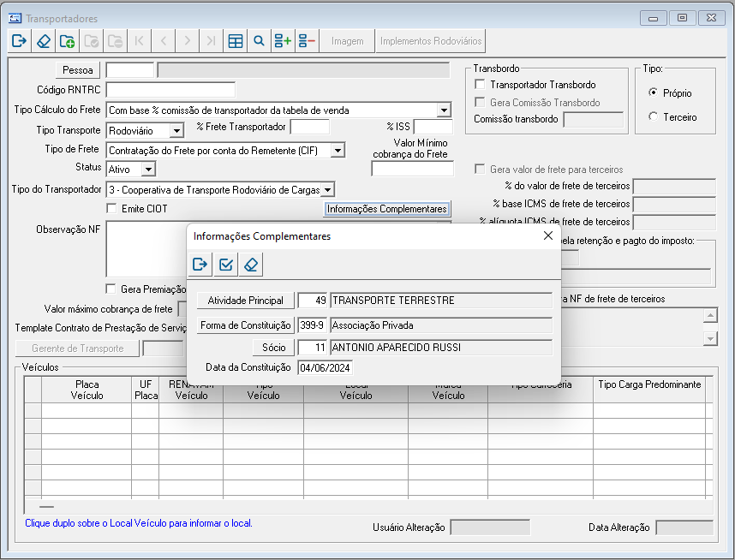This screenshot has height=560, width=735.
Task: Check Gera valor de frete para terceiros
Action: pos(480,169)
